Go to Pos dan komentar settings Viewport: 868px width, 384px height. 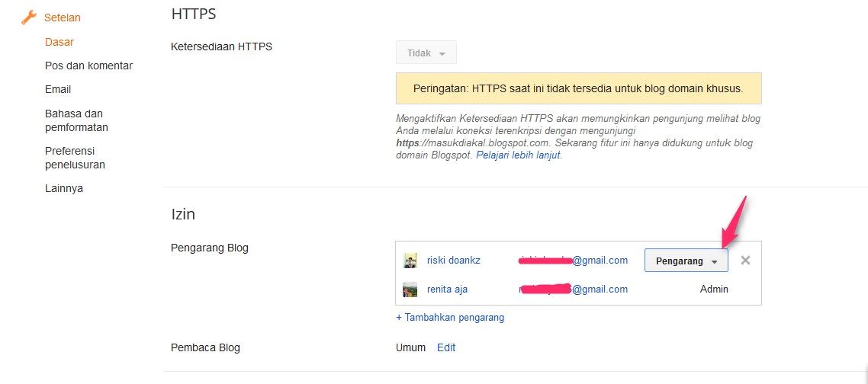[88, 66]
